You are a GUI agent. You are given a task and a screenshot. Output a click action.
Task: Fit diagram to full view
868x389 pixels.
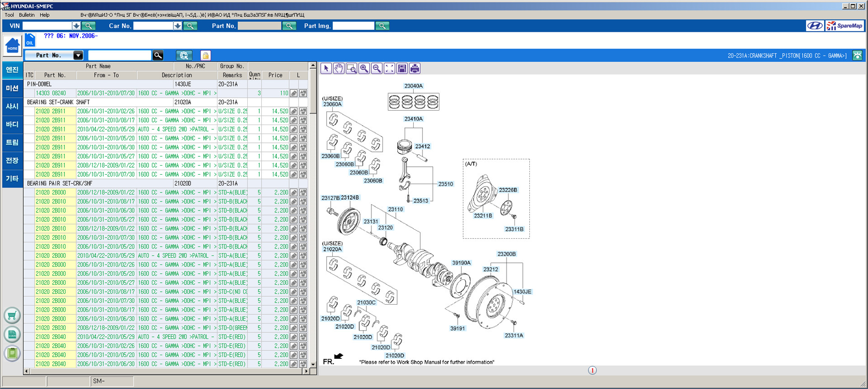point(389,68)
